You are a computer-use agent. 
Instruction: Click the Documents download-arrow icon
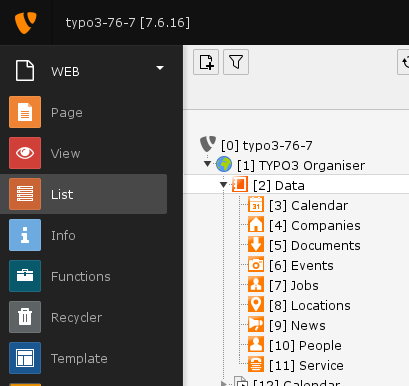click(256, 245)
